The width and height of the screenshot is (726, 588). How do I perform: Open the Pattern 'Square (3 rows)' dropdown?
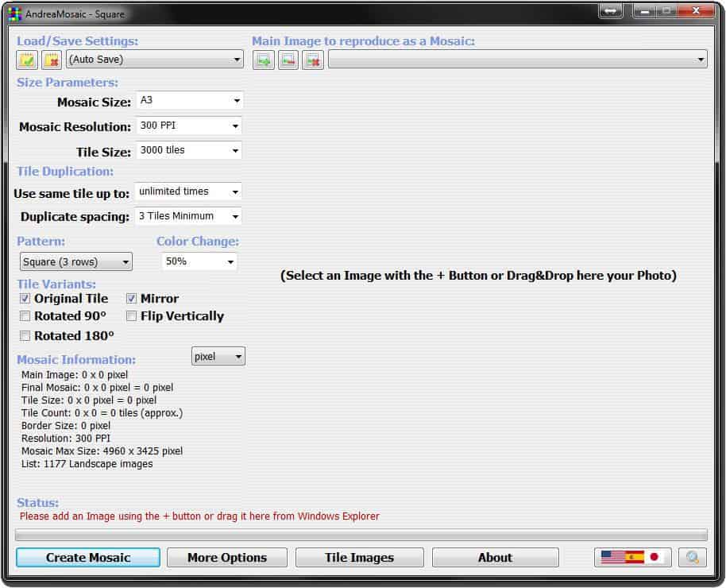(76, 261)
